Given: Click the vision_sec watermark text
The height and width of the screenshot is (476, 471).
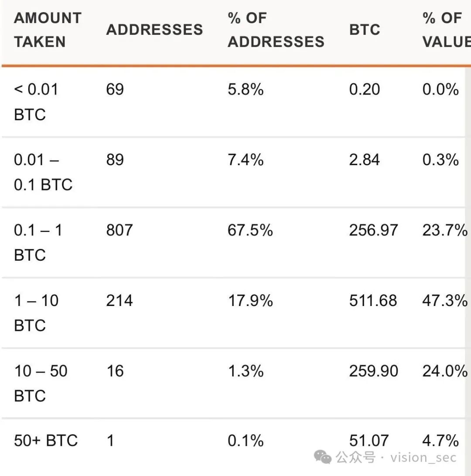Looking at the screenshot, I should [x=423, y=458].
